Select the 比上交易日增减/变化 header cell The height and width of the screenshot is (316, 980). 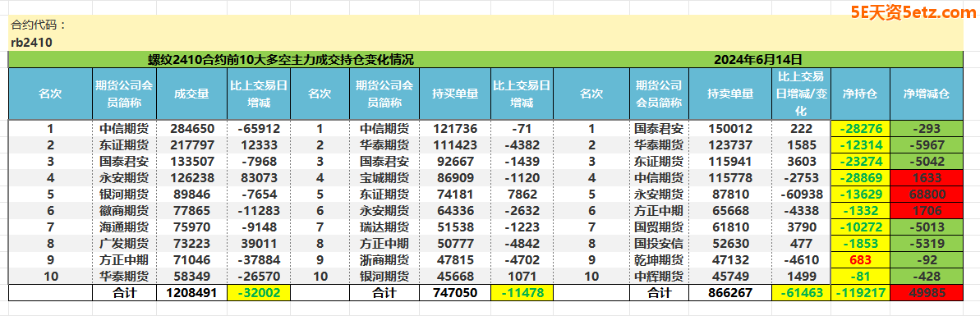coord(802,94)
